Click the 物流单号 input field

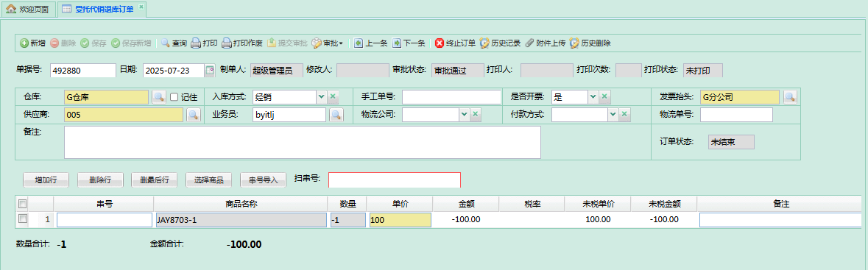736,115
